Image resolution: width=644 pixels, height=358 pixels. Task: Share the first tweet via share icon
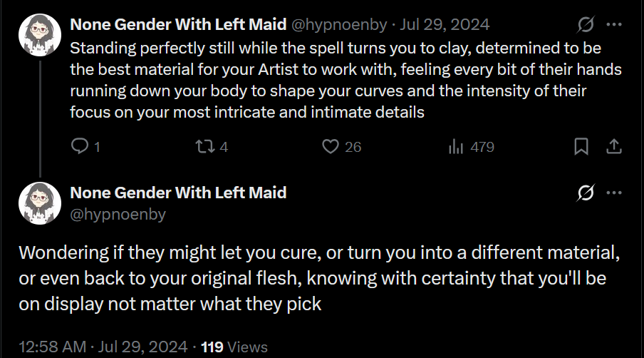[614, 147]
